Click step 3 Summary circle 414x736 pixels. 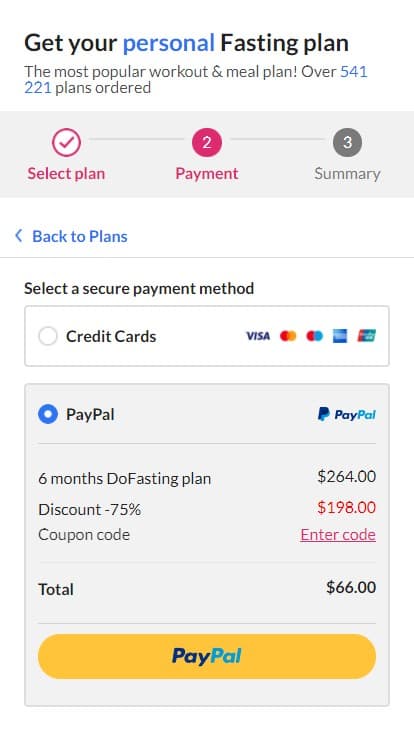[347, 142]
